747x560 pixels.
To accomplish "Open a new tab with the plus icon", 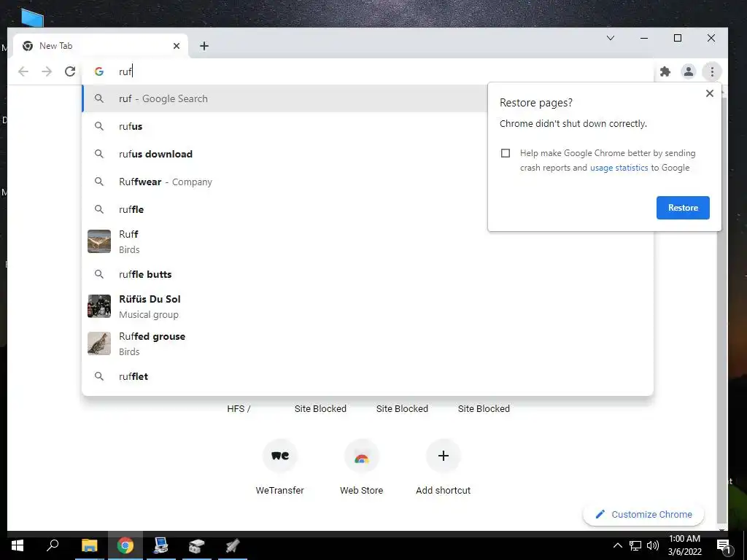I will coord(204,46).
